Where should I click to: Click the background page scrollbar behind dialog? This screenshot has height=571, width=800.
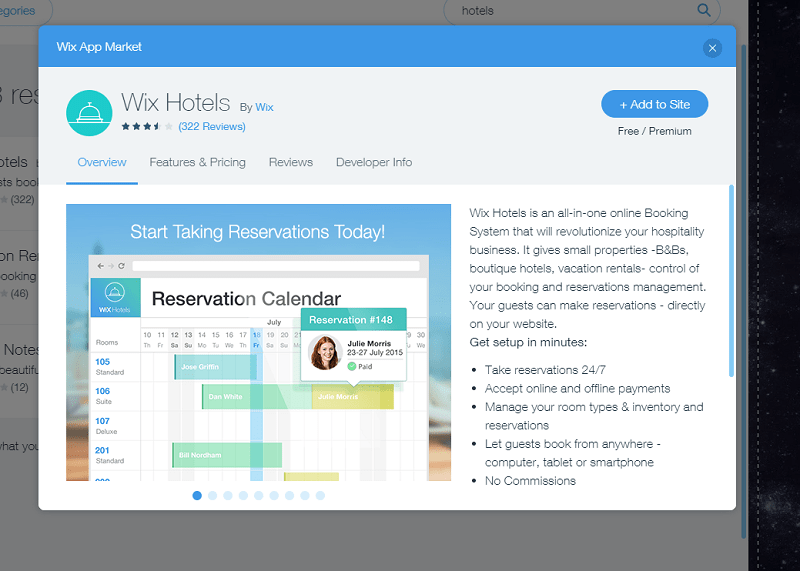coord(744,291)
